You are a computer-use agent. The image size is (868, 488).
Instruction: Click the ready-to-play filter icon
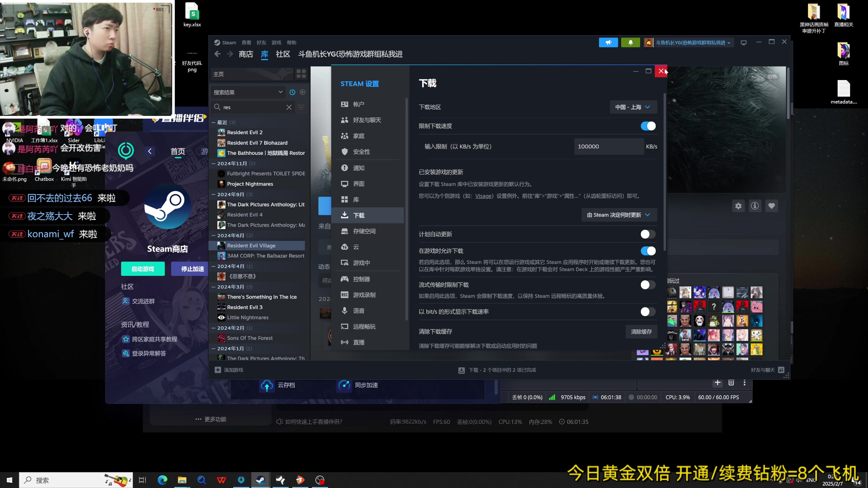click(x=302, y=92)
